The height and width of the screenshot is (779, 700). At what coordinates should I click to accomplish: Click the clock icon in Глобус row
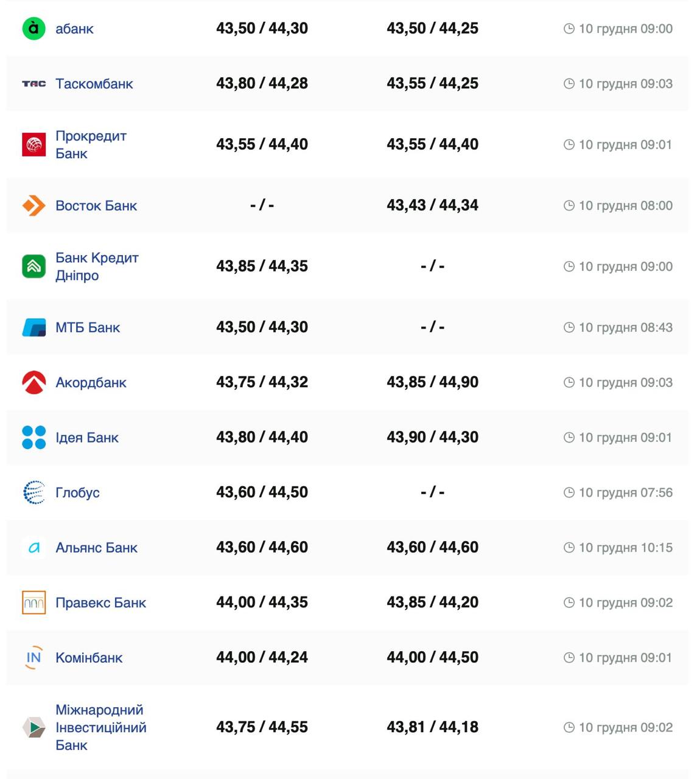[569, 492]
